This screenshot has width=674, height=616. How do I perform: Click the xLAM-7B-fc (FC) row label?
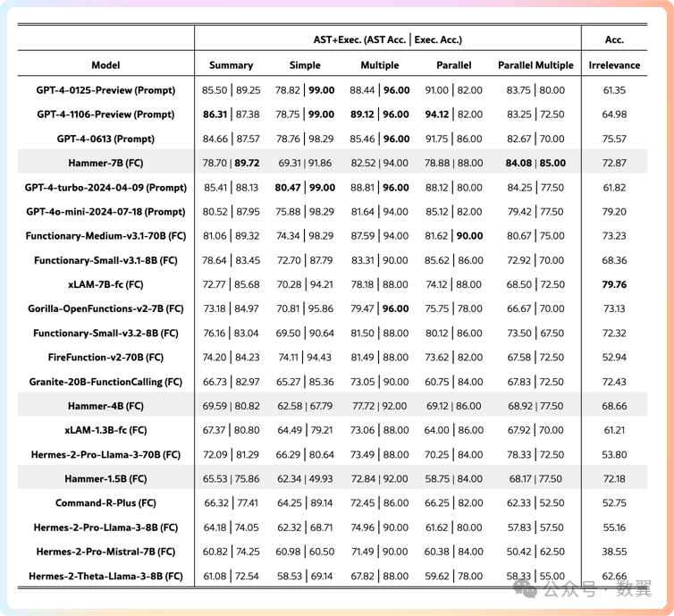click(105, 284)
